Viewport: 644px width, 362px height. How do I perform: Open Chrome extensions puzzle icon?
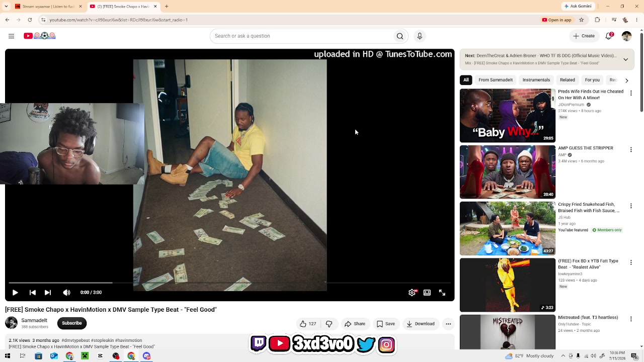pyautogui.click(x=597, y=20)
